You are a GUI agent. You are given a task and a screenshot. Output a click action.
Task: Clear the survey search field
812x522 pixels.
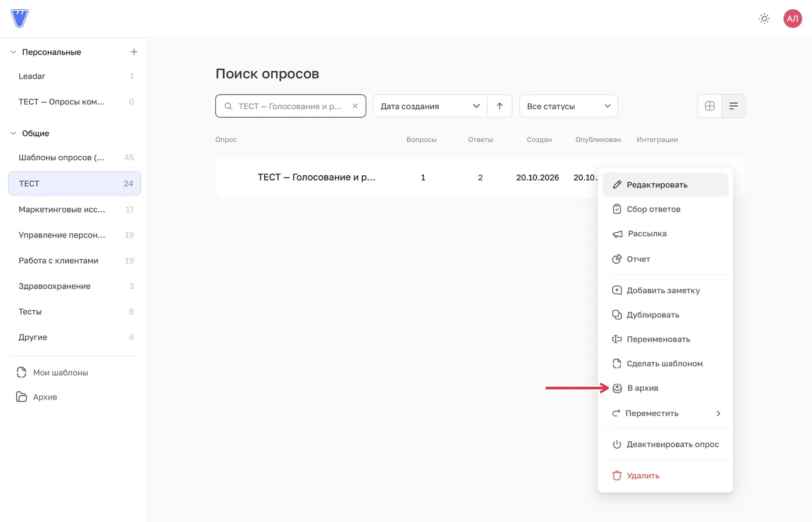[355, 106]
